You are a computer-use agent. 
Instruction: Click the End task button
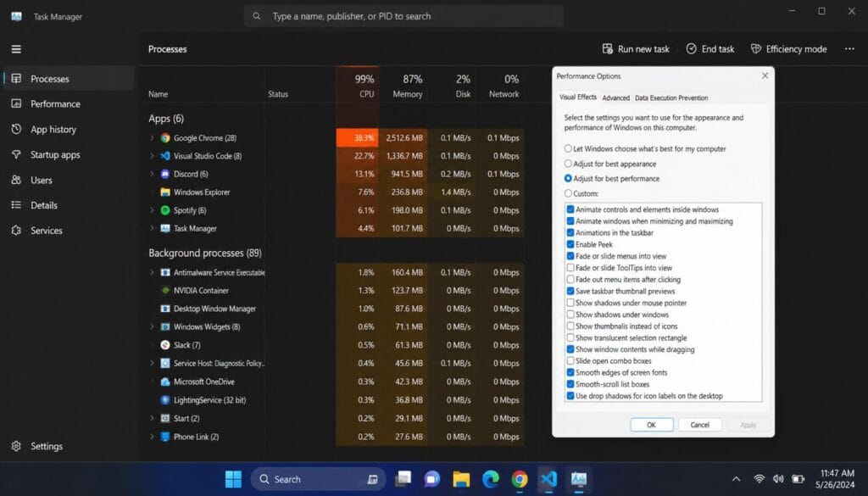(710, 49)
